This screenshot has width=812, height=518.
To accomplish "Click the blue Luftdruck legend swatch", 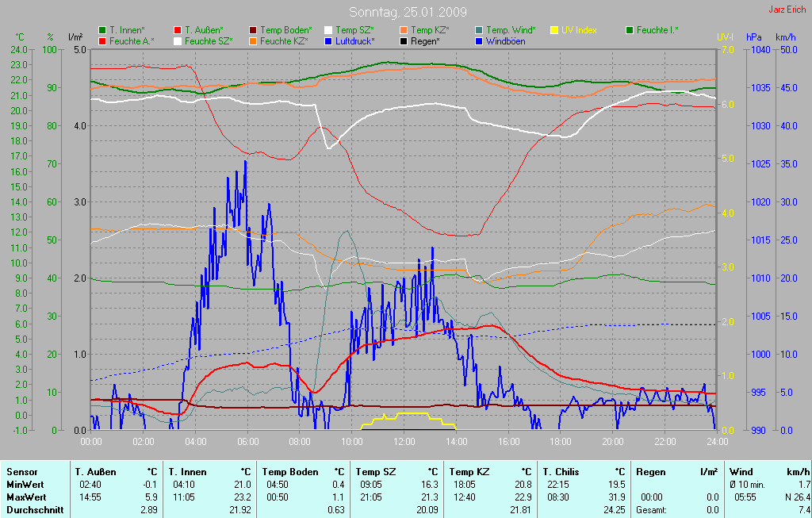I will (328, 41).
